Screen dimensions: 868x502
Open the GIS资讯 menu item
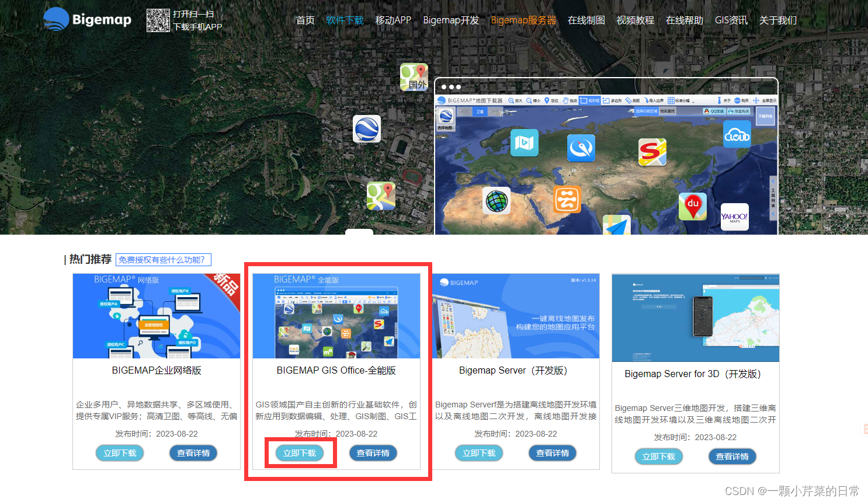coord(731,20)
